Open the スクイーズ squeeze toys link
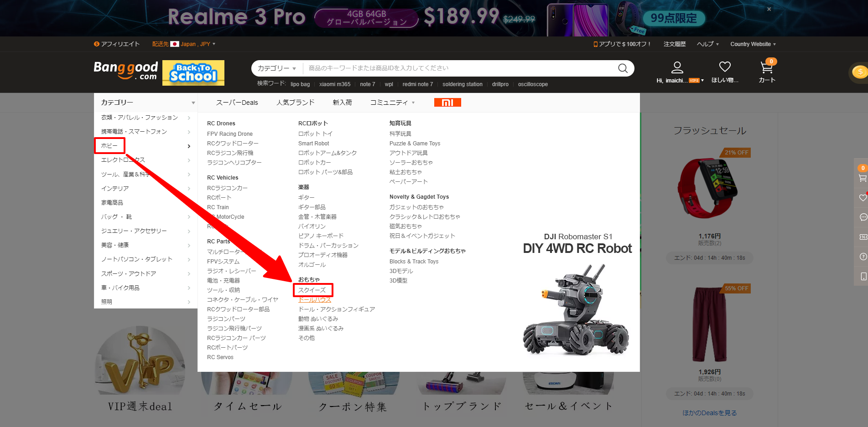 (x=312, y=290)
